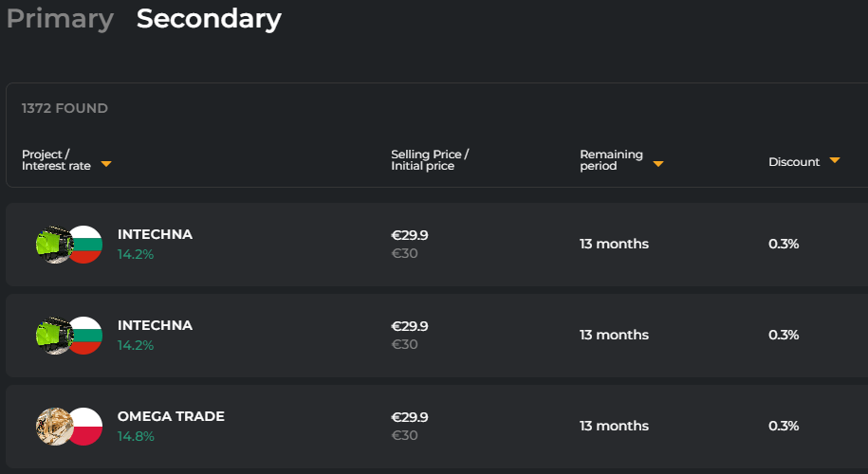Click the Bulgarian flag in first INTECHNA row

coord(85,244)
